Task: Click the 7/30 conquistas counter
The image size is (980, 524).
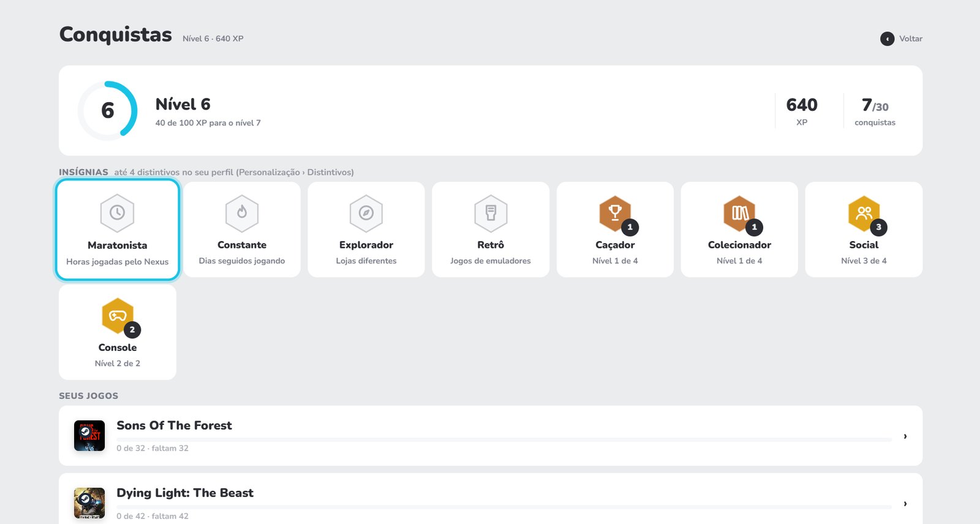Action: [875, 111]
